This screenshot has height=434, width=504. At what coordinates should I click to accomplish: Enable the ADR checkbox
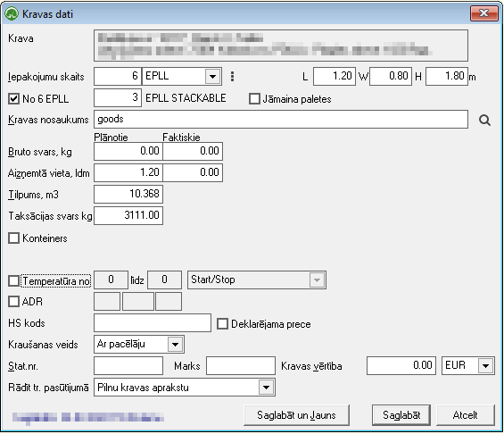(x=13, y=302)
